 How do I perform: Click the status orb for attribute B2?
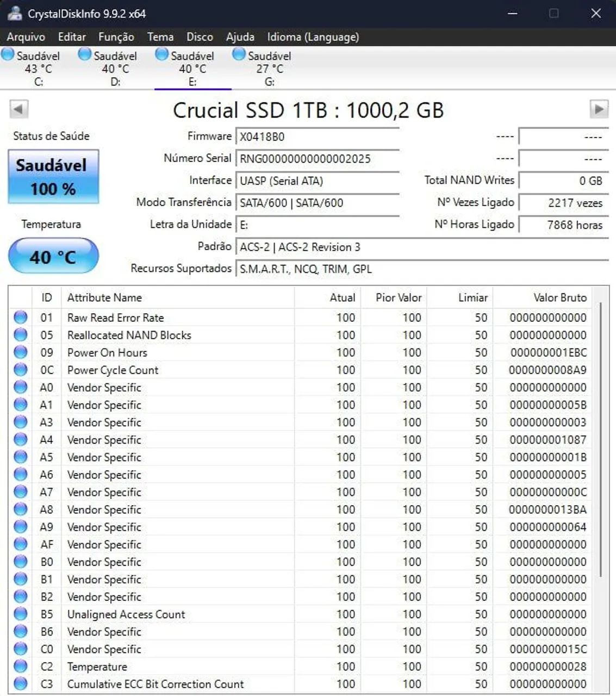[x=21, y=596]
